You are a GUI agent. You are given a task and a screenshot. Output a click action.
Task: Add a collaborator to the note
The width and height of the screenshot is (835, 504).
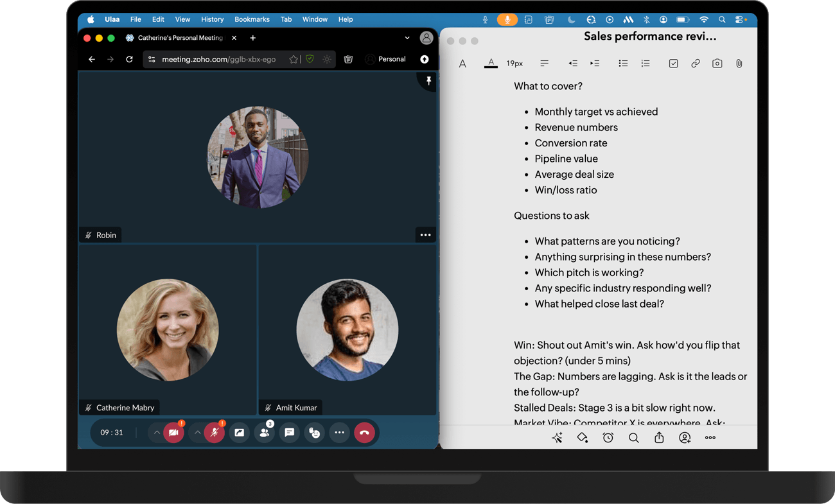[685, 437]
